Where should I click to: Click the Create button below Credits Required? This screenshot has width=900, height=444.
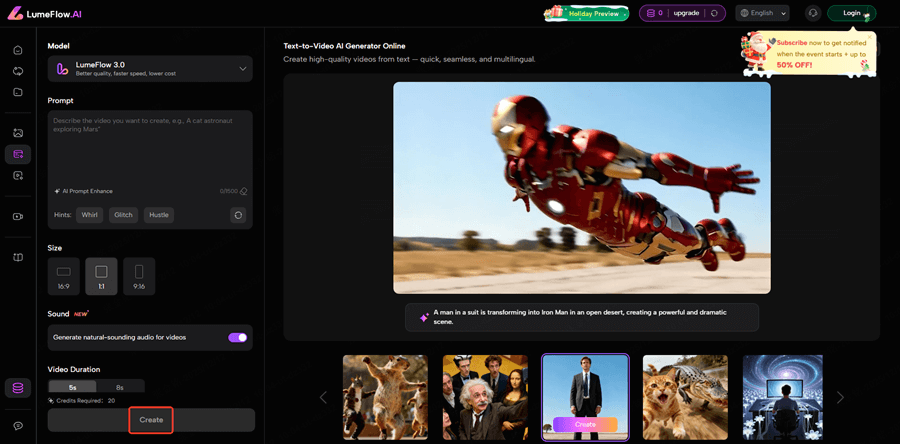click(x=151, y=420)
